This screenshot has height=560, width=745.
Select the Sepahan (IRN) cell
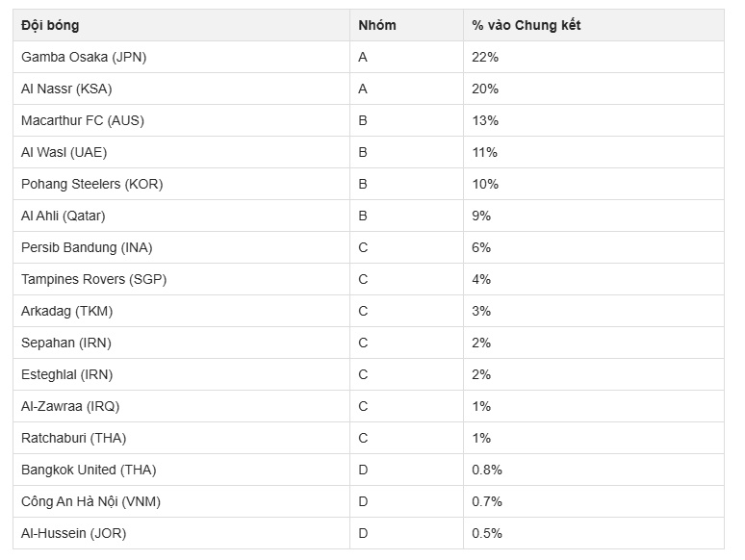(66, 343)
